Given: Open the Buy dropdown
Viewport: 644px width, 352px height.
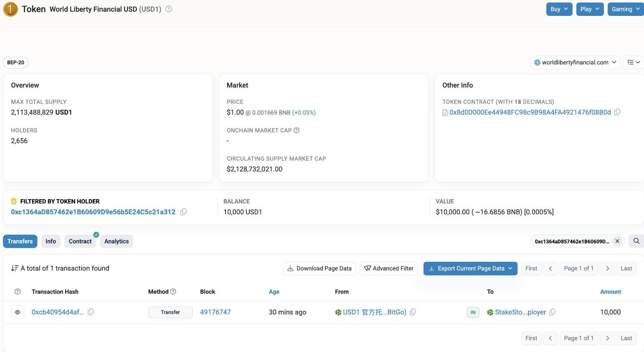Looking at the screenshot, I should (x=559, y=9).
